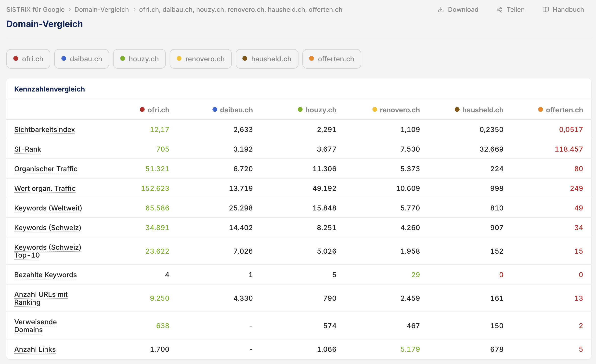Click renovero.ch paid keywords value 29

click(x=415, y=275)
